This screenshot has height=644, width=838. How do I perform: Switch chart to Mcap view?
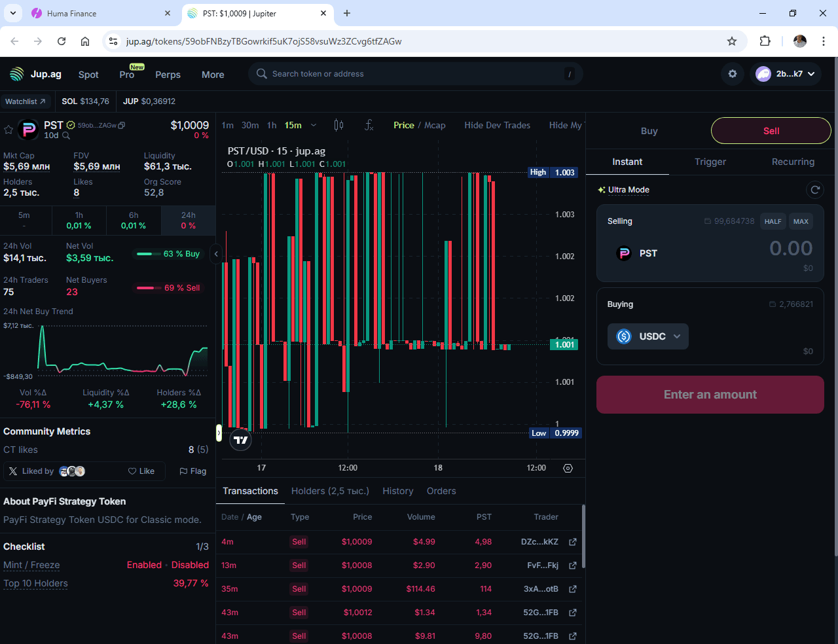point(435,125)
